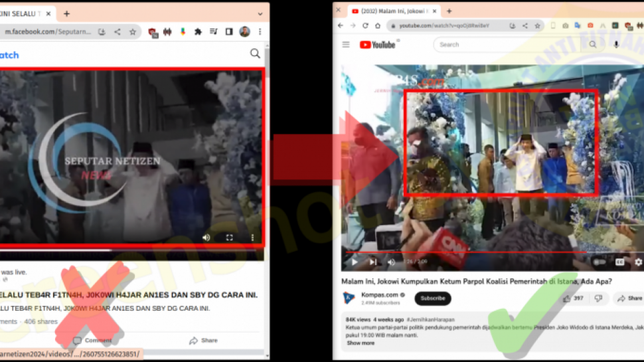
Task: Subscribe to Kompas.com channel
Action: coord(433,298)
